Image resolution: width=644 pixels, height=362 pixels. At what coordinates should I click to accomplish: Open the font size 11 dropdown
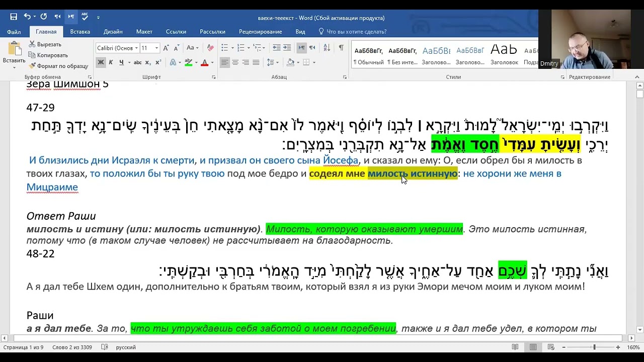click(156, 48)
